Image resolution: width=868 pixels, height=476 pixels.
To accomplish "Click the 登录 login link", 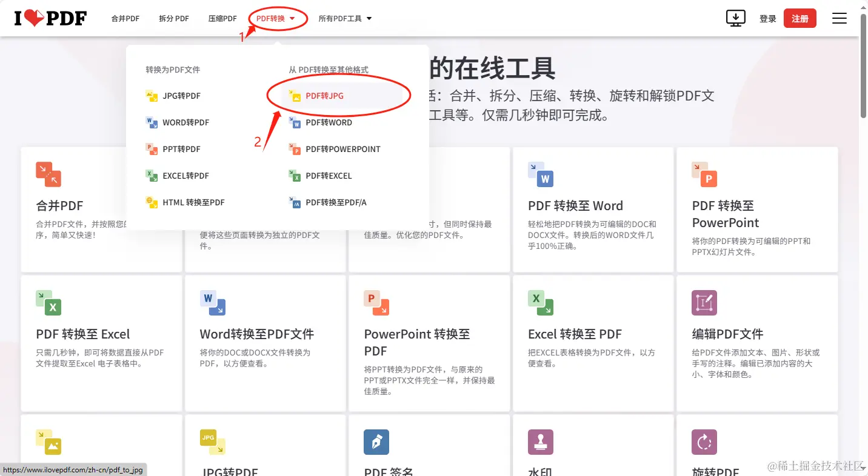I will tap(768, 19).
